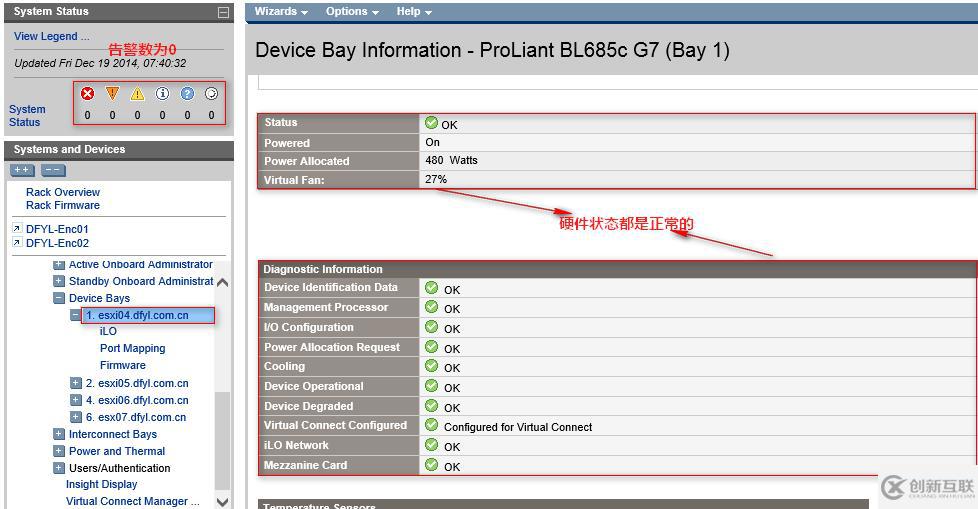This screenshot has width=978, height=509.
Task: Select Interconnect Bays tree item
Action: pos(113,434)
